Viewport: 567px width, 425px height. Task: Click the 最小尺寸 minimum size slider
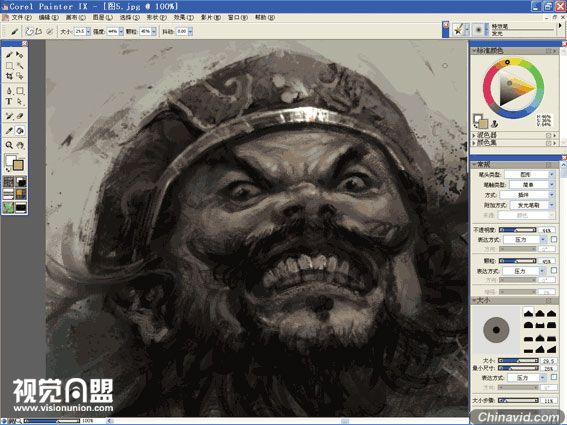(x=518, y=368)
